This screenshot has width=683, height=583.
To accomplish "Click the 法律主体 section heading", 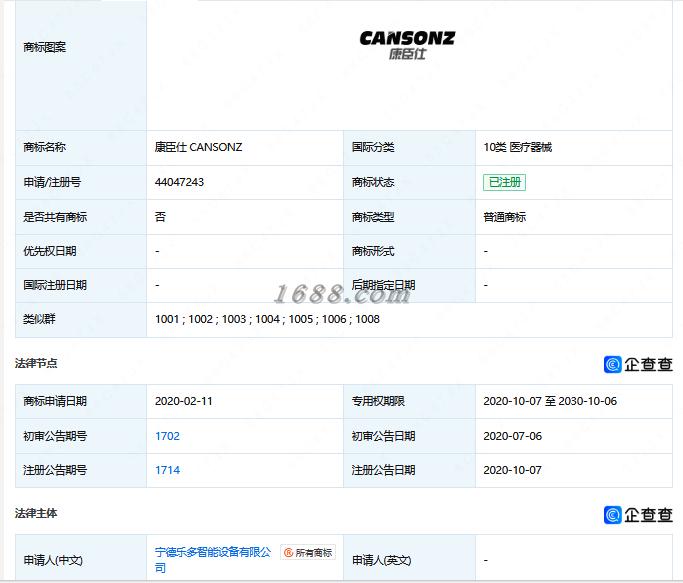I will coord(36,513).
